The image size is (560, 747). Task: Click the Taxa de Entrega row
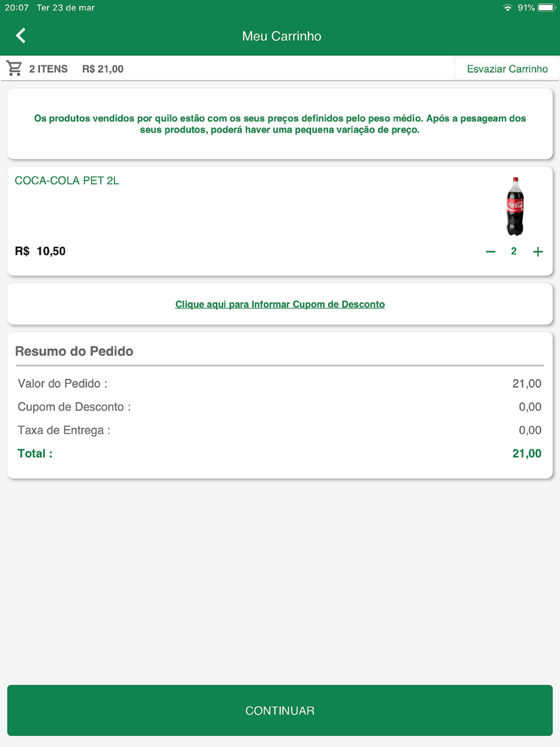279,430
